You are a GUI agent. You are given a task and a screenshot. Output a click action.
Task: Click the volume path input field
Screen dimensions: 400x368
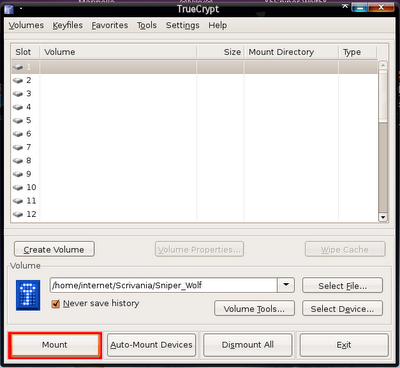[164, 285]
